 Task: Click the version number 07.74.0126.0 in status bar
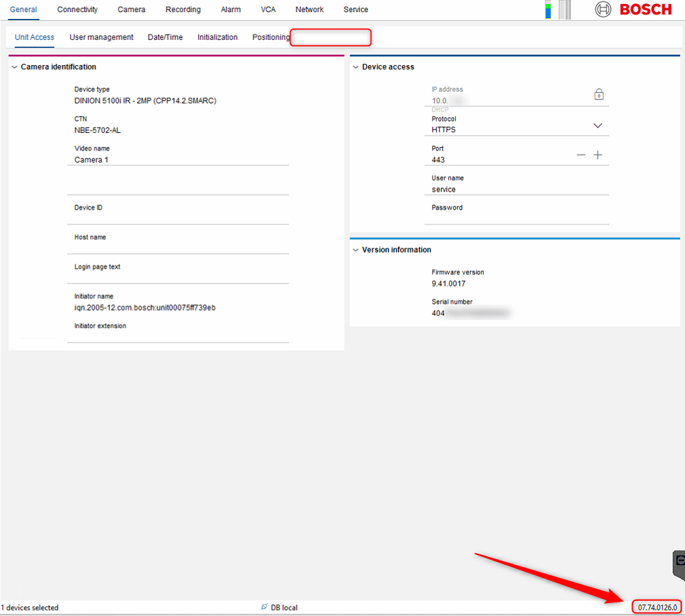point(657,607)
